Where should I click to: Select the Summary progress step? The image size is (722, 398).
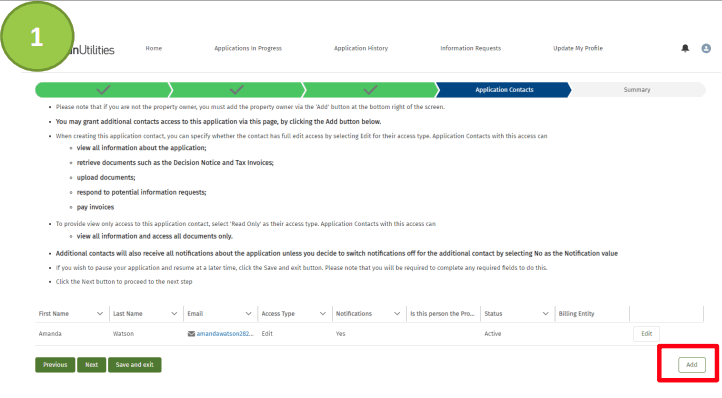(637, 90)
